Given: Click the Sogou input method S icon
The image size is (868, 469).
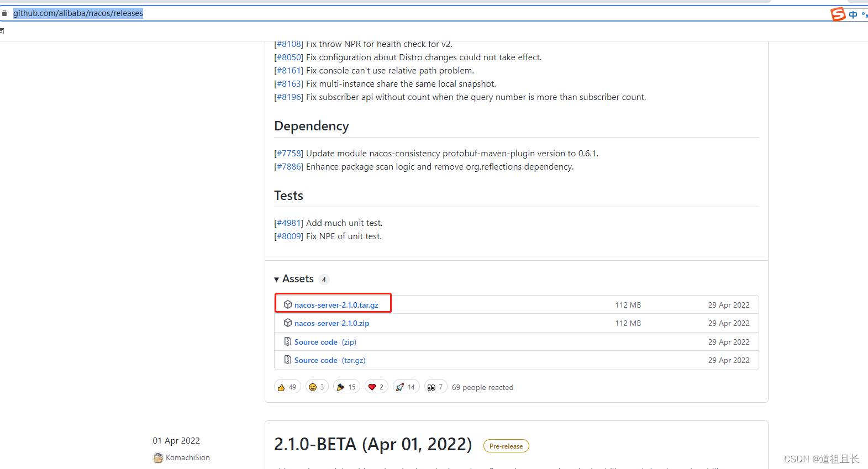Looking at the screenshot, I should tap(838, 14).
